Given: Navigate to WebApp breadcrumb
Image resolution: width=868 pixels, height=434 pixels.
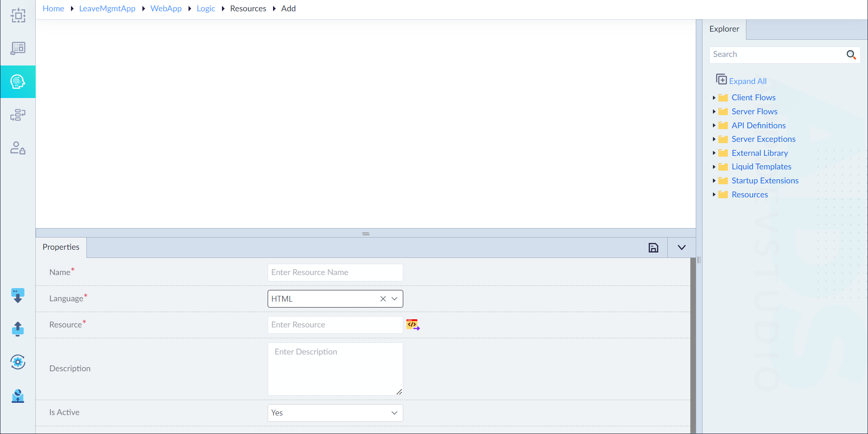Looking at the screenshot, I should coord(166,9).
